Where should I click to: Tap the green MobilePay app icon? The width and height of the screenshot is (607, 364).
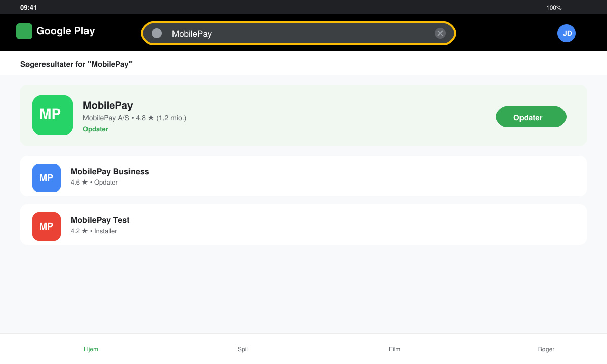(53, 115)
